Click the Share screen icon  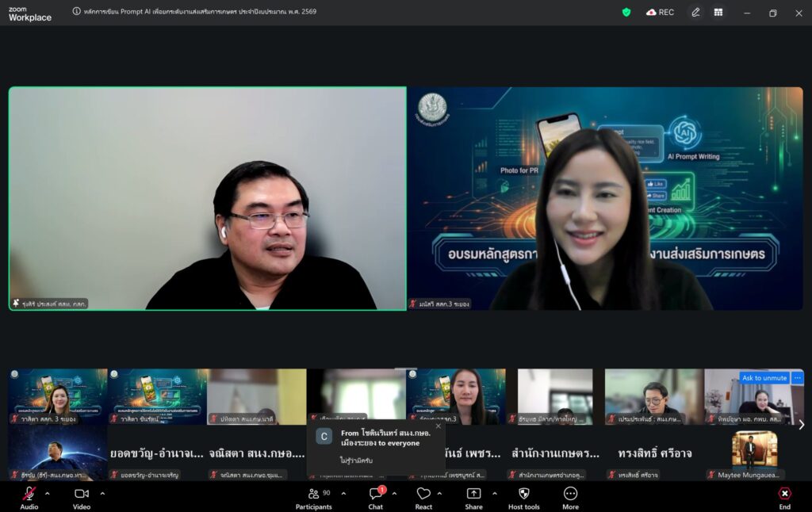tap(473, 494)
